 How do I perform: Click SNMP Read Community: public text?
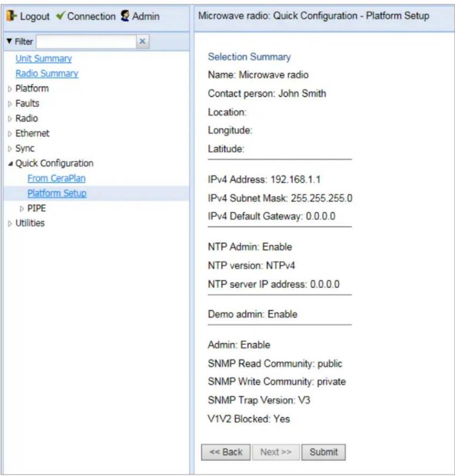tap(275, 363)
